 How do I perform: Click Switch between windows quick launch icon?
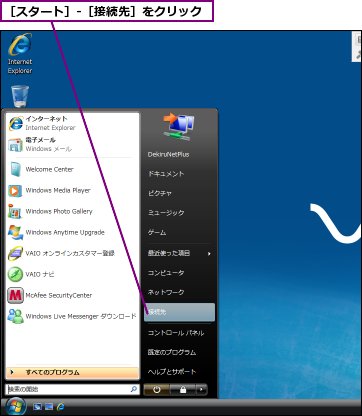pos(49,407)
